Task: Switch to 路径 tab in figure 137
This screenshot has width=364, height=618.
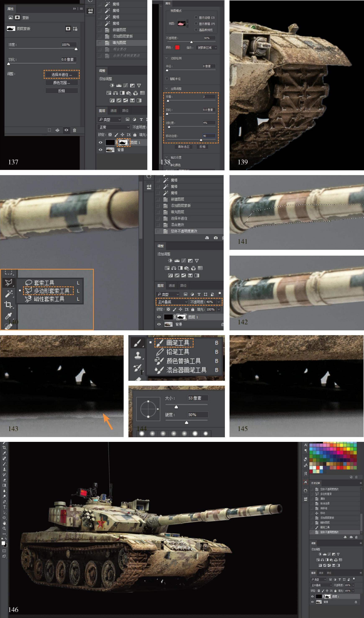Action: point(125,111)
